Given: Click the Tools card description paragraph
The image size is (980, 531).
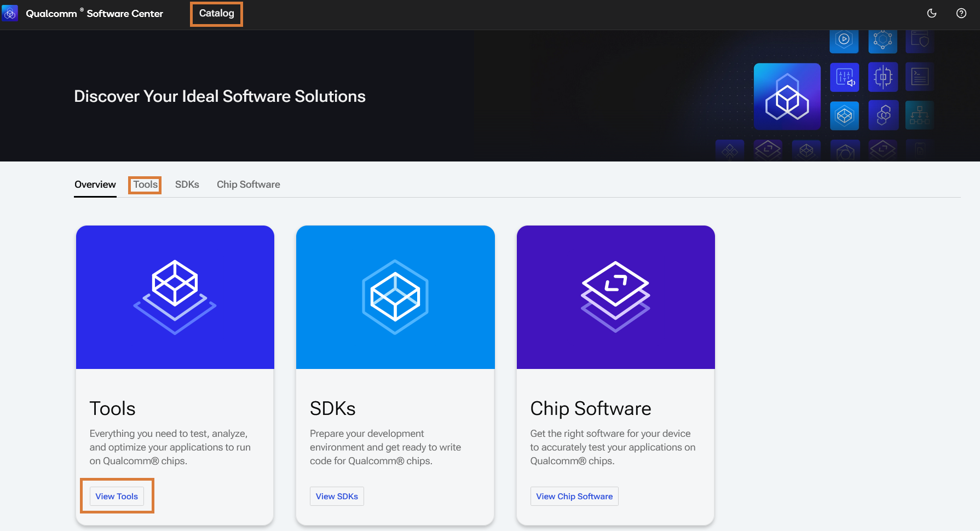Looking at the screenshot, I should coord(170,447).
